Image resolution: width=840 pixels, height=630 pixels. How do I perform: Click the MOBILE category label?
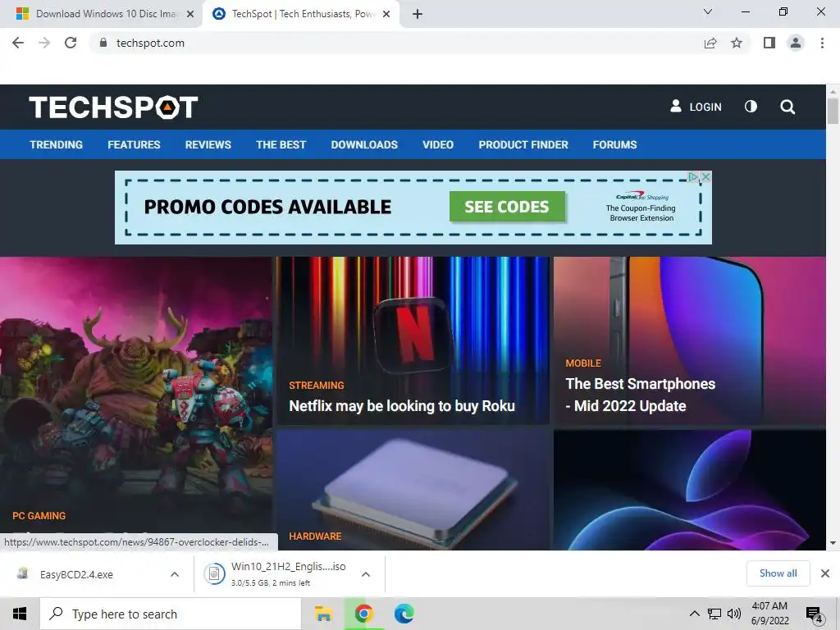coord(583,363)
